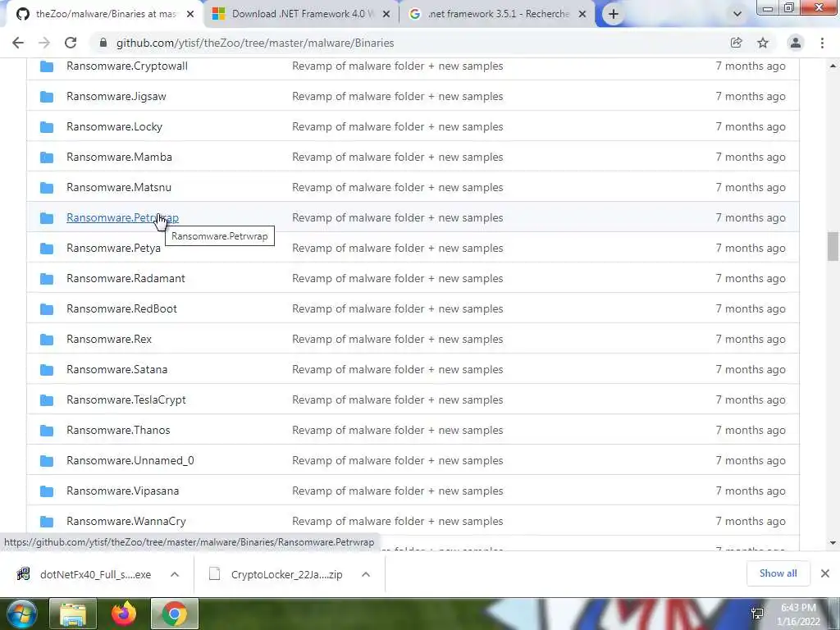Click the folder icon beside Ransomware.Cryptowall
Viewport: 840px width, 630px height.
click(x=47, y=66)
